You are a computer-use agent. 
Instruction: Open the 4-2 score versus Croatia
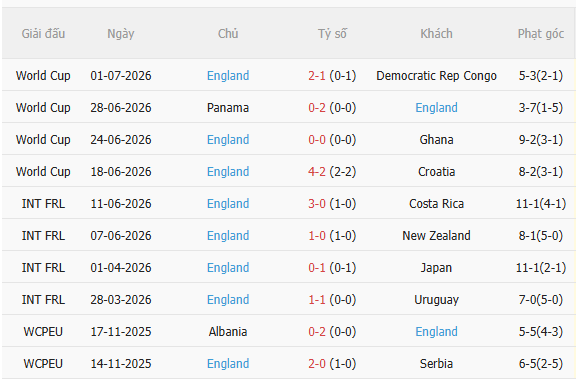(317, 172)
